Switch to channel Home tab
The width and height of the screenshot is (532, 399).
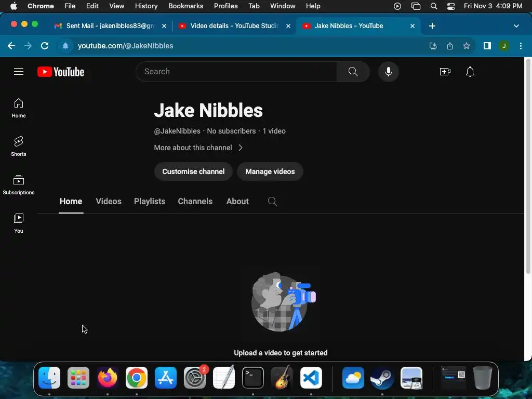click(71, 202)
